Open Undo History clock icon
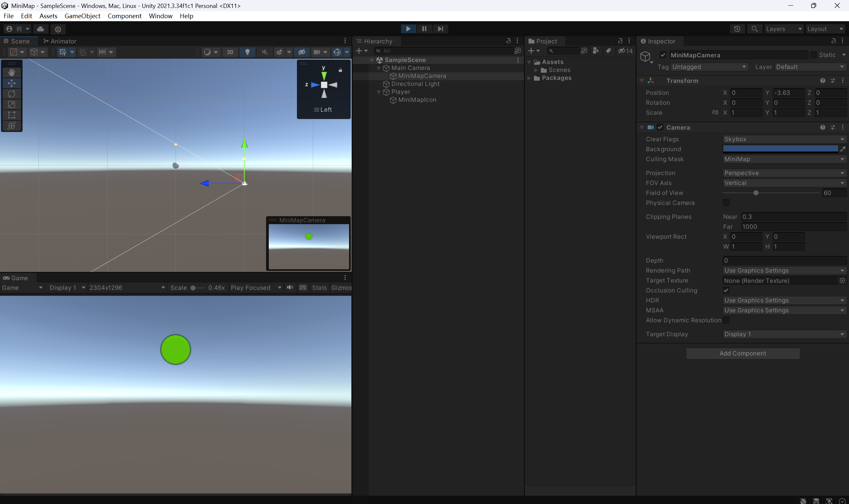The image size is (849, 504). tap(737, 29)
